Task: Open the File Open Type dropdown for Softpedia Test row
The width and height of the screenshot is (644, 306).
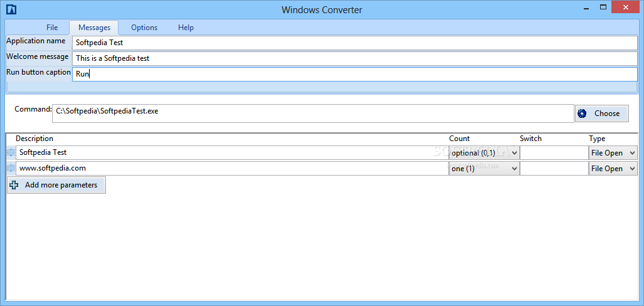Action: pos(613,153)
